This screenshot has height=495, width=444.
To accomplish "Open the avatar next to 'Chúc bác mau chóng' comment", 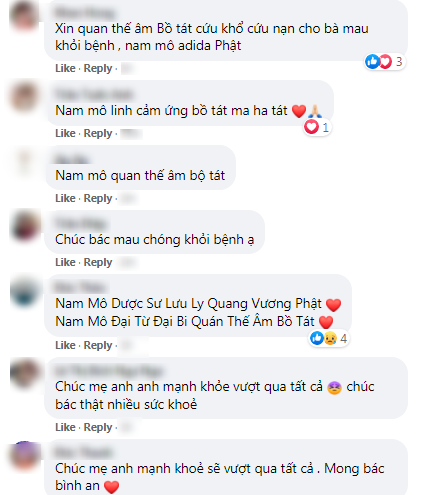I will 25,225.
